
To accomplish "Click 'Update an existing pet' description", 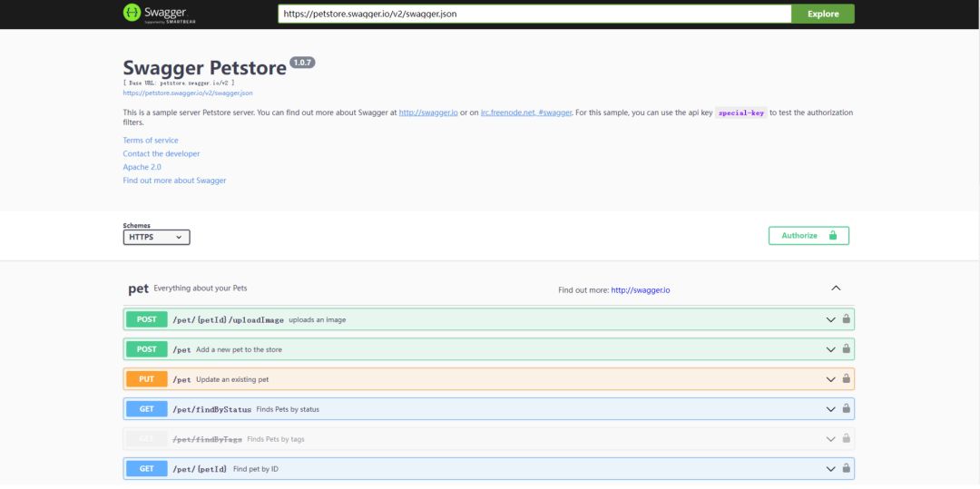I will pyautogui.click(x=232, y=380).
